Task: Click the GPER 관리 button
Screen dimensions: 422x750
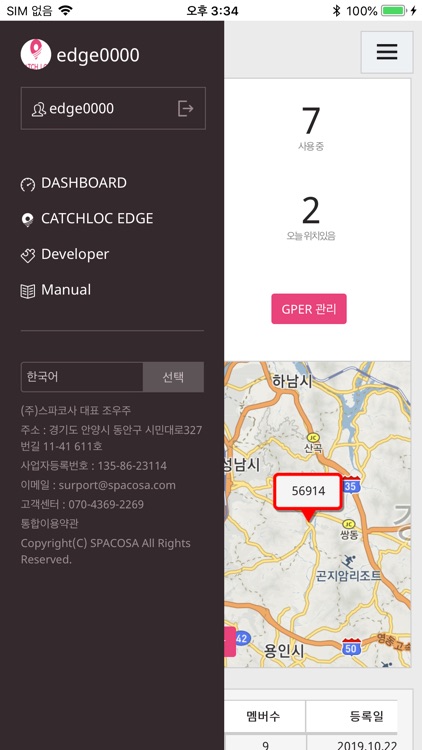Action: (309, 309)
